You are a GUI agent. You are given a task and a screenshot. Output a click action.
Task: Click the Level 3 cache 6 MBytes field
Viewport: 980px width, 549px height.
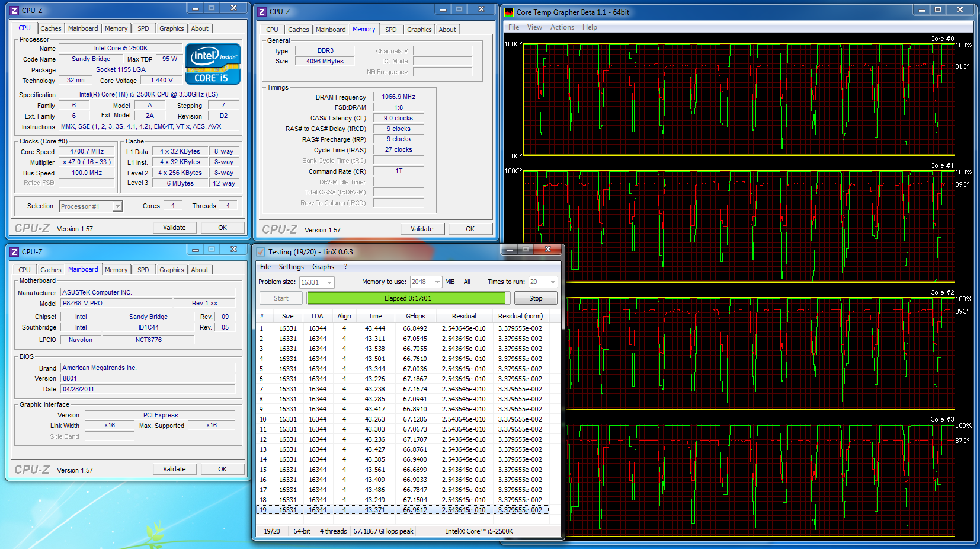point(180,183)
